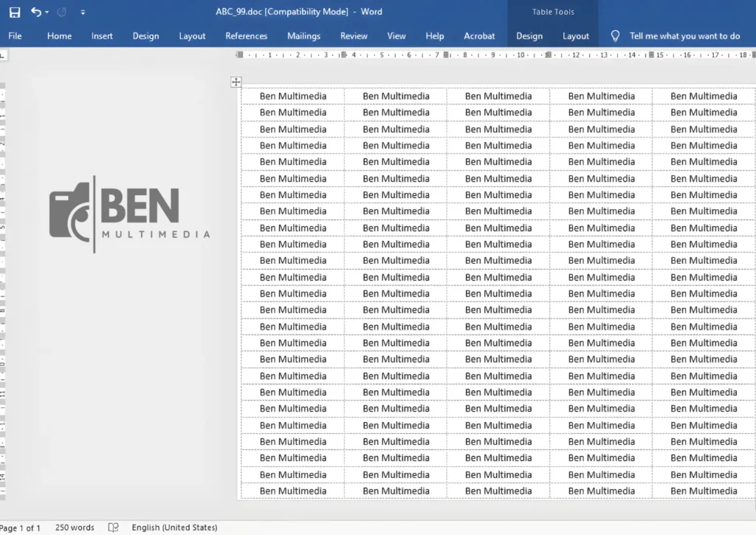Click the greyed-out Redo icon
Viewport: 756px width, 535px height.
[62, 12]
